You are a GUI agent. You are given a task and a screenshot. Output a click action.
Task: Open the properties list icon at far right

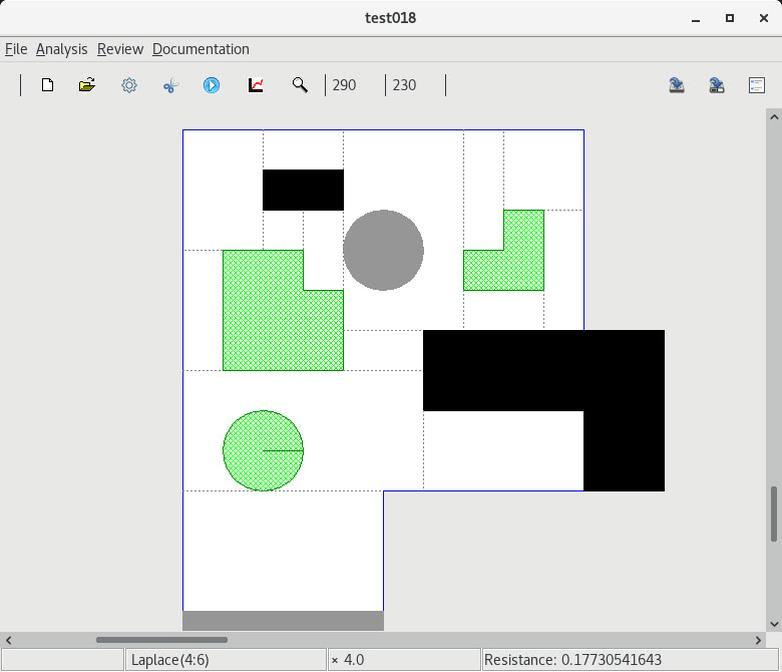point(757,85)
